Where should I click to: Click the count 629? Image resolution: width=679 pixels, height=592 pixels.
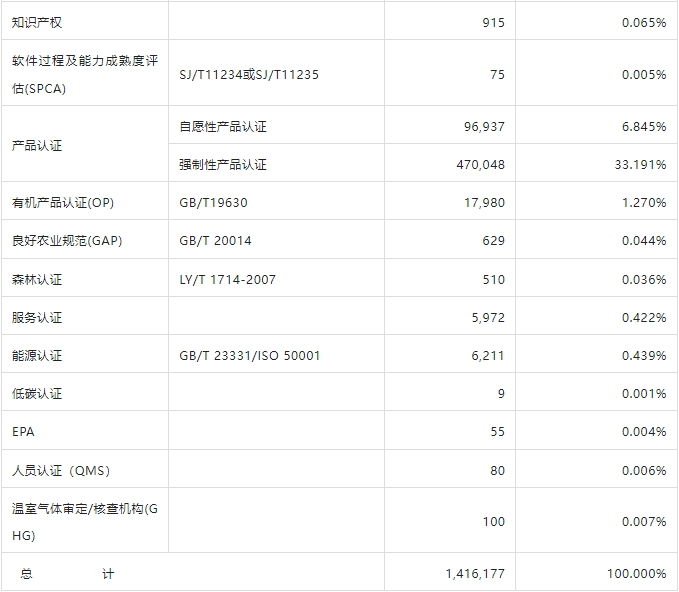point(494,241)
